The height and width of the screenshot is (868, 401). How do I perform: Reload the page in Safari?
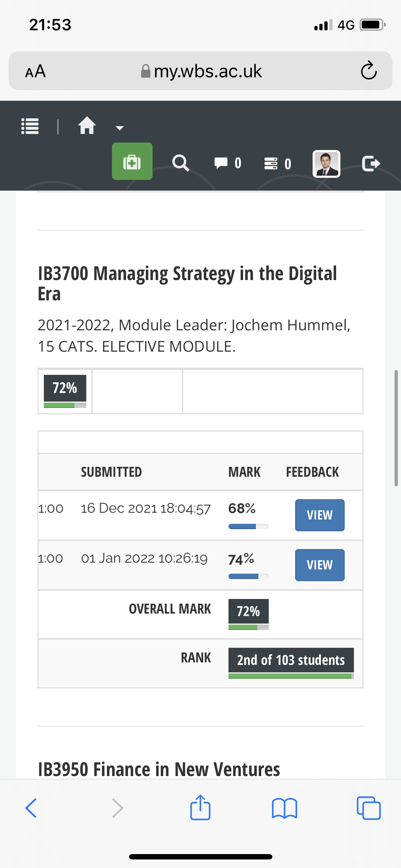pos(369,71)
